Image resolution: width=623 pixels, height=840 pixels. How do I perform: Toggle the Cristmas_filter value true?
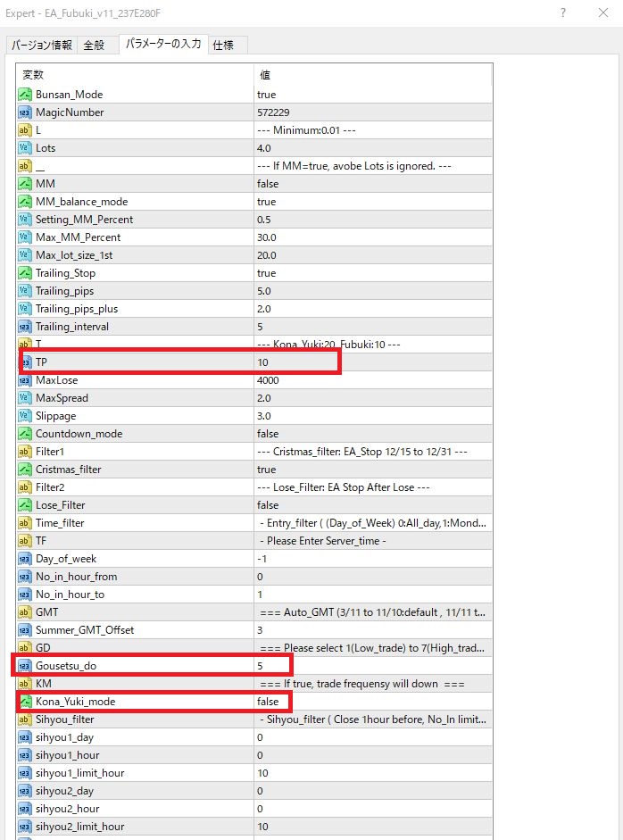coord(266,470)
